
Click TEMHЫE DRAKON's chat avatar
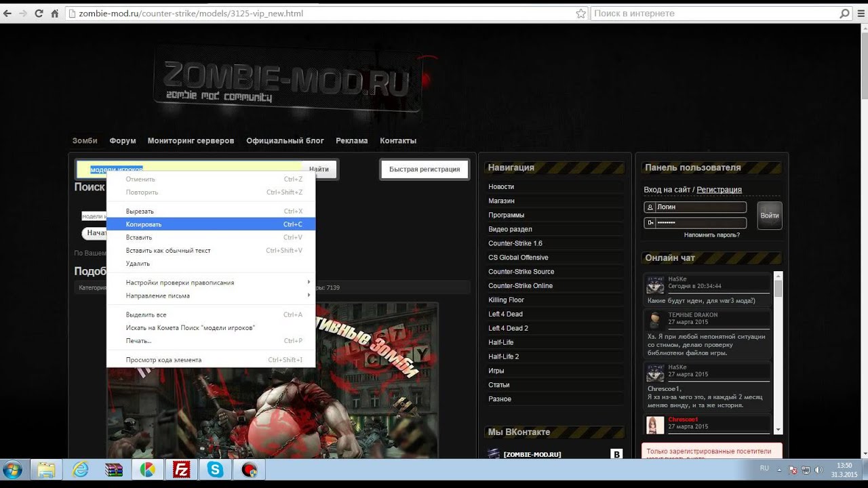655,320
